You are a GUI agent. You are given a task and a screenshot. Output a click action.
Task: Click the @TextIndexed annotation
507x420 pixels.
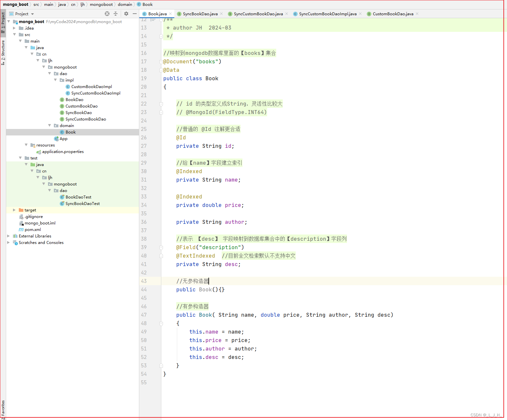[195, 256]
